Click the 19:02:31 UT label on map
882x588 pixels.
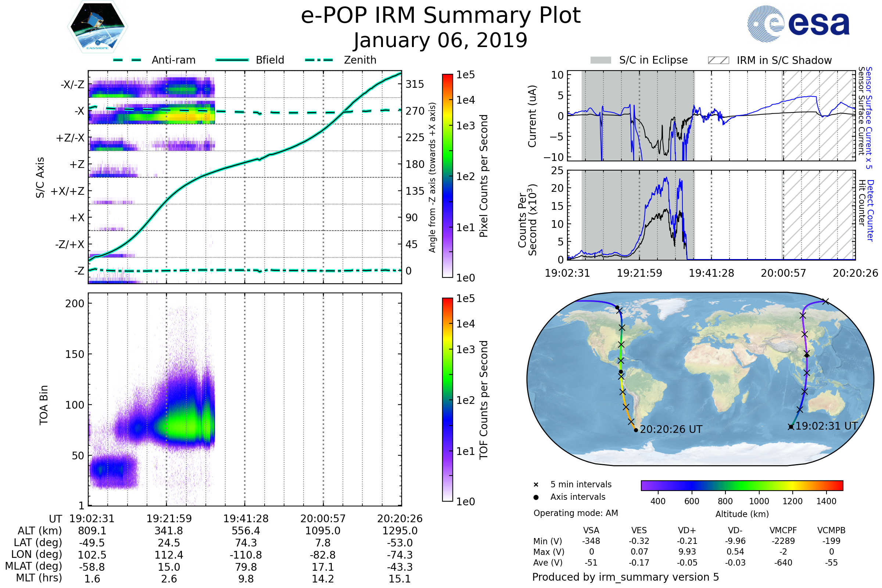(827, 426)
